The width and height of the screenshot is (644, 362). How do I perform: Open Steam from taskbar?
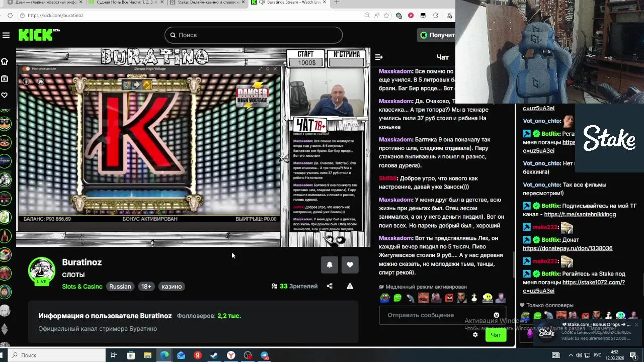point(214,355)
